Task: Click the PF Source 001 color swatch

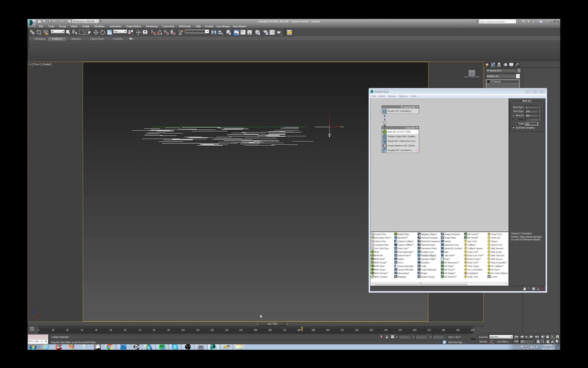Action: 519,71
